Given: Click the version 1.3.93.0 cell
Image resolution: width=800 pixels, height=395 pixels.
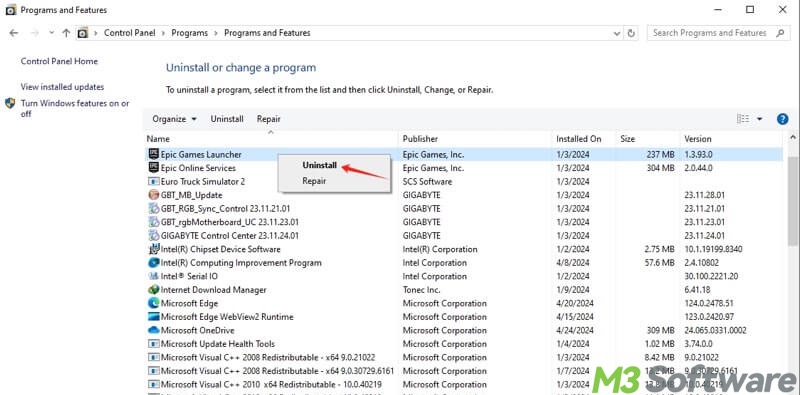Looking at the screenshot, I should pos(698,154).
